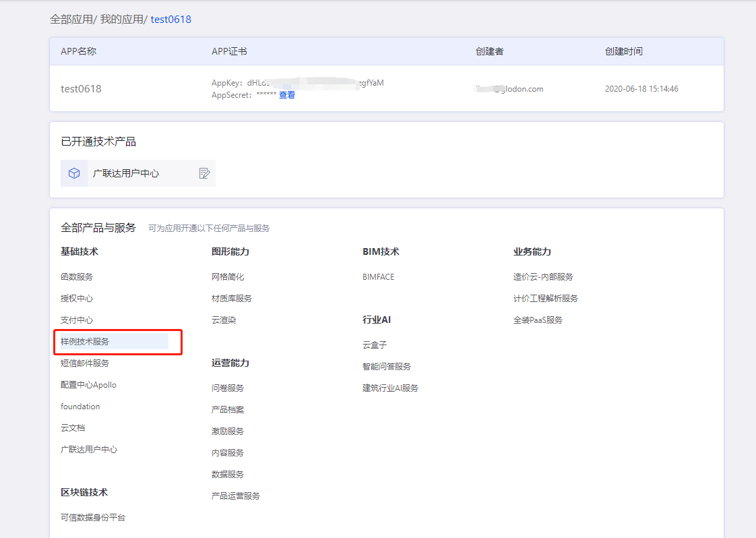756x538 pixels.
Task: Open 智能问答服务 under 行业AI
Action: coord(387,367)
